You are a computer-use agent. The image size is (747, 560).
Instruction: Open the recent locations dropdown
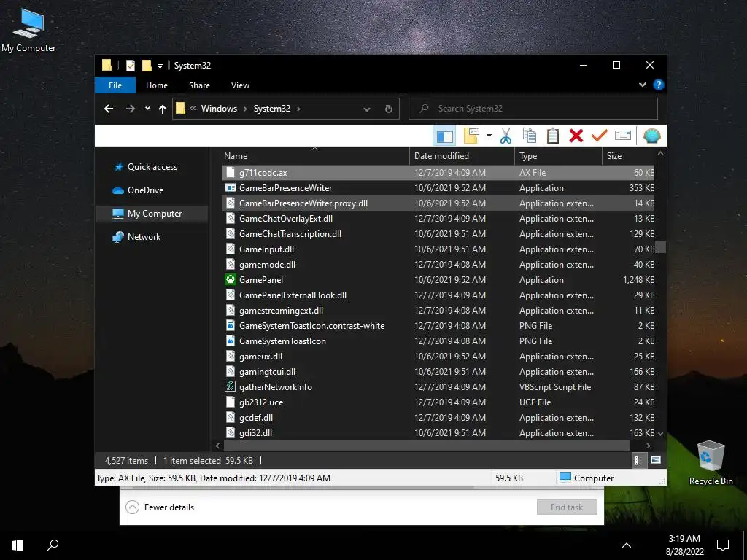click(147, 109)
